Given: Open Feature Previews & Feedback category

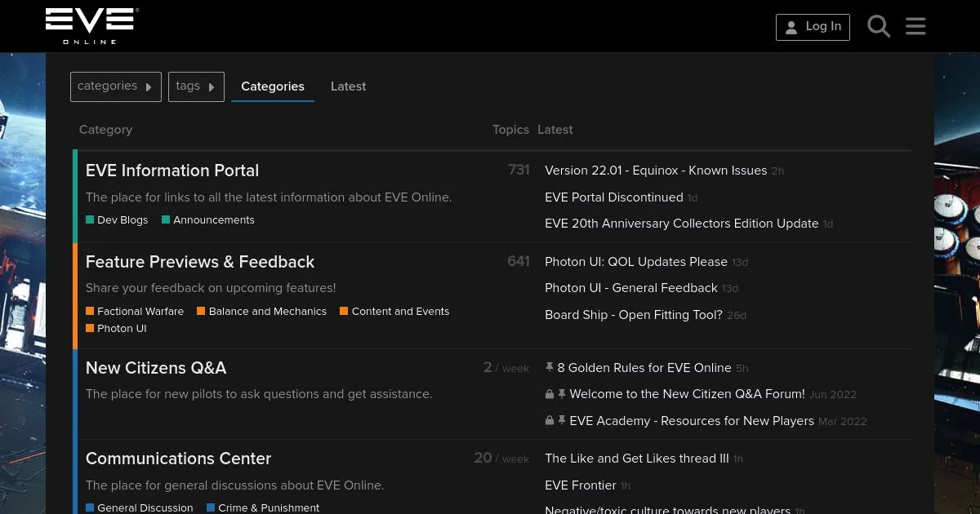Looking at the screenshot, I should 200,262.
